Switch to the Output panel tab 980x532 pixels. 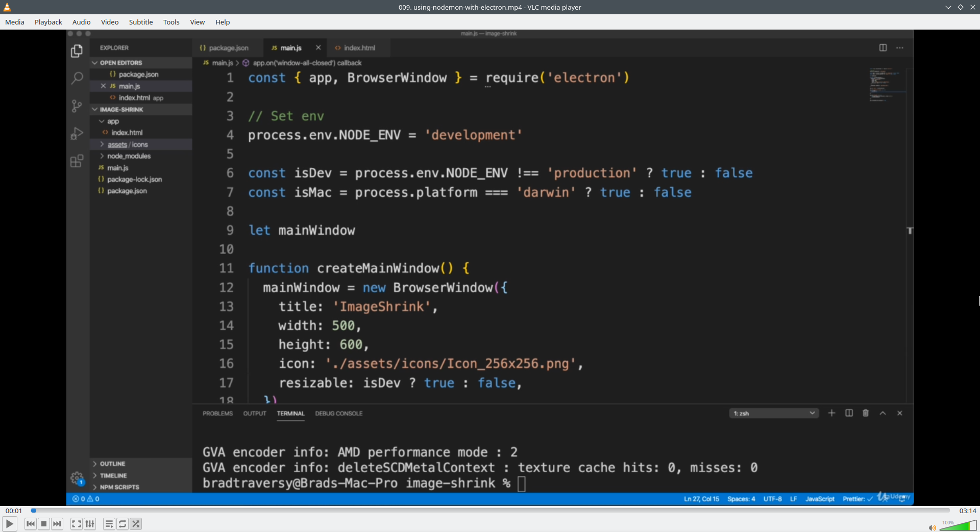[x=255, y=414]
